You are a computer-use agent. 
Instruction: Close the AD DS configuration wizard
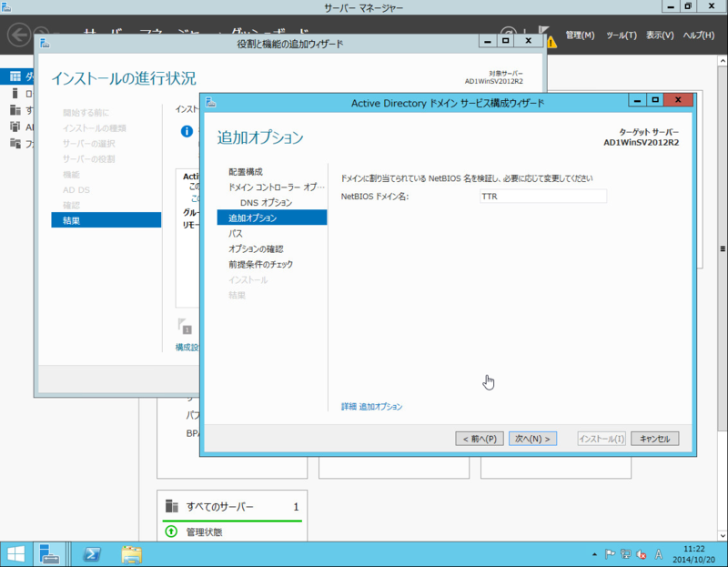point(678,100)
